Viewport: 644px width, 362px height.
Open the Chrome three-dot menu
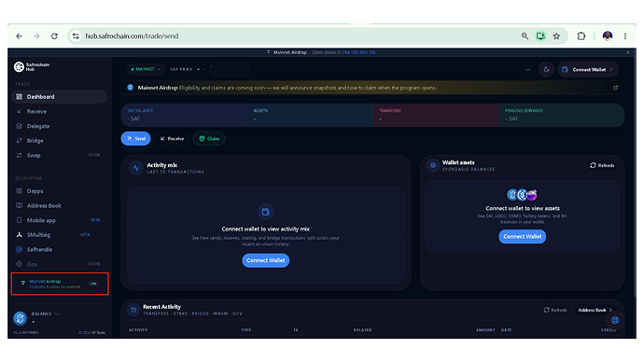pos(625,36)
